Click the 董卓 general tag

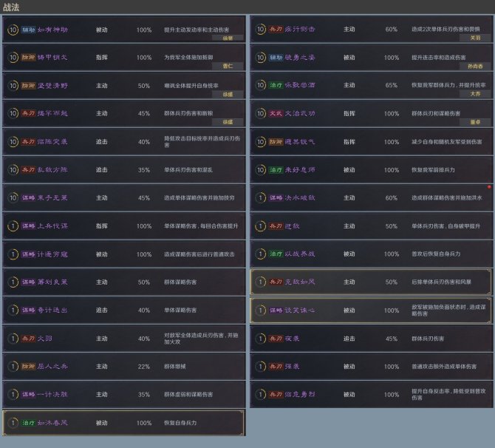pyautogui.click(x=474, y=122)
